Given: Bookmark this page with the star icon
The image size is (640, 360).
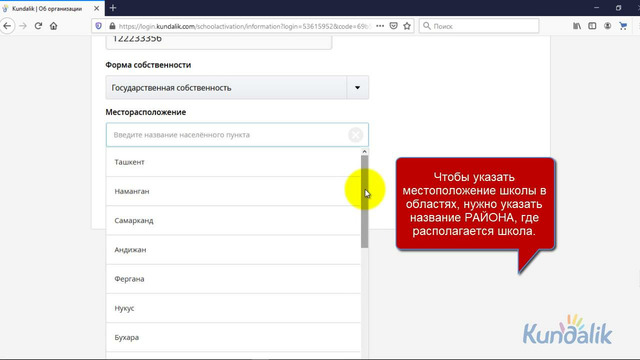Looking at the screenshot, I should [x=407, y=26].
